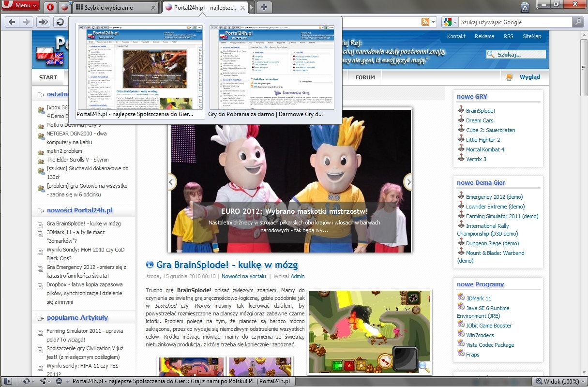Click joystick icon beside Little Fighter 2
Viewport: 588px width, 387px height.
click(x=461, y=139)
